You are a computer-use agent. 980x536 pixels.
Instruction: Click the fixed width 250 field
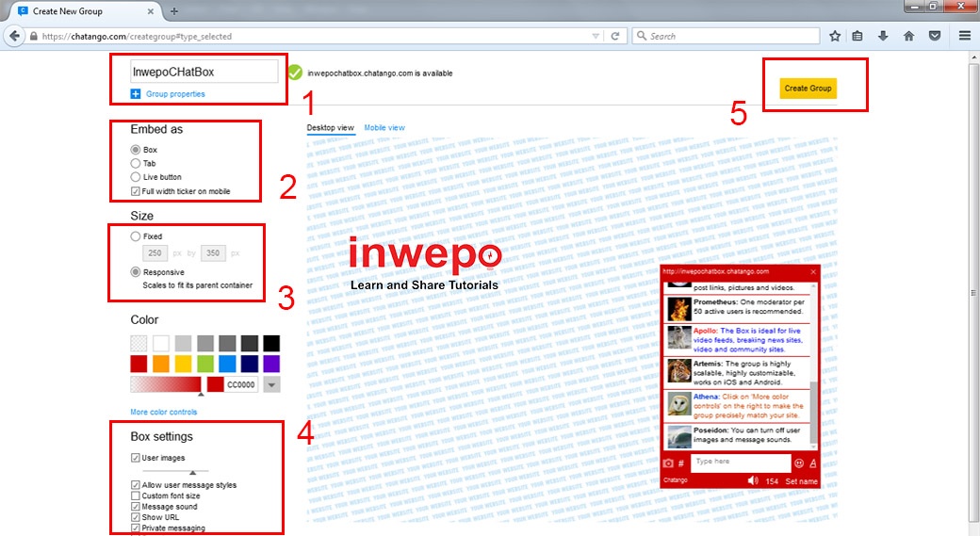click(155, 253)
